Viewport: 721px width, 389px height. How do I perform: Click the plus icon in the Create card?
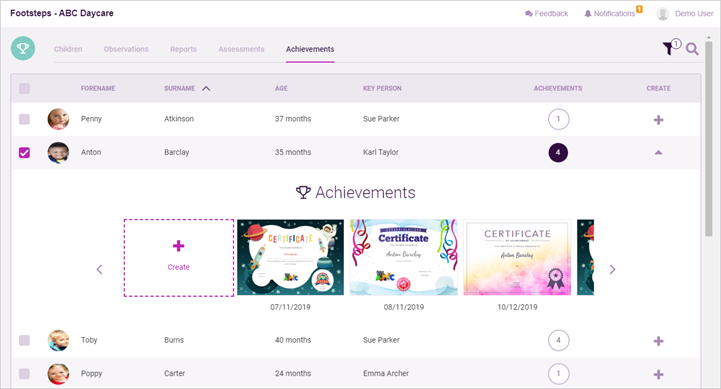click(x=178, y=246)
